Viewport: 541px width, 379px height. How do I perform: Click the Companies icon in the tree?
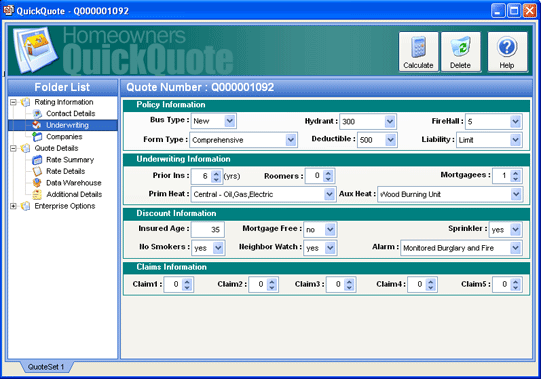(x=37, y=137)
